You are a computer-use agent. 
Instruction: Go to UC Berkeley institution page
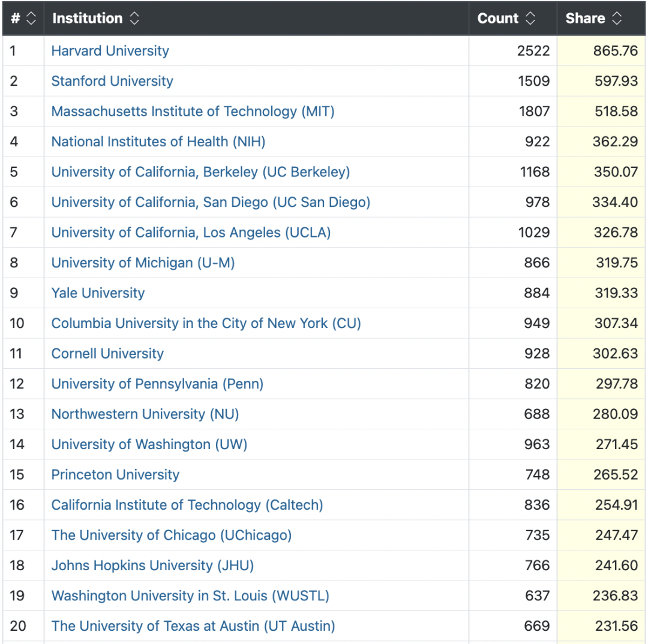[200, 172]
